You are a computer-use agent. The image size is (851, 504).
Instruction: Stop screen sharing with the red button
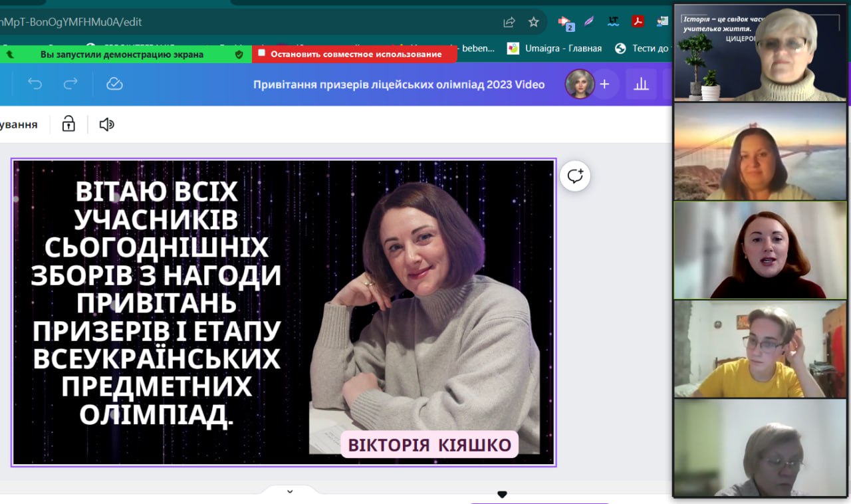coord(354,54)
